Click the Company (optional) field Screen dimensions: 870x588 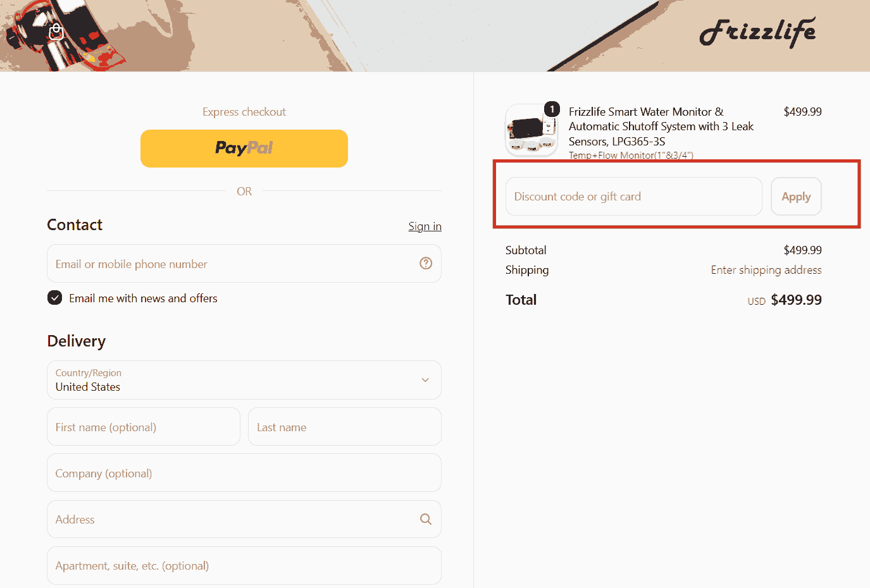[x=244, y=473]
